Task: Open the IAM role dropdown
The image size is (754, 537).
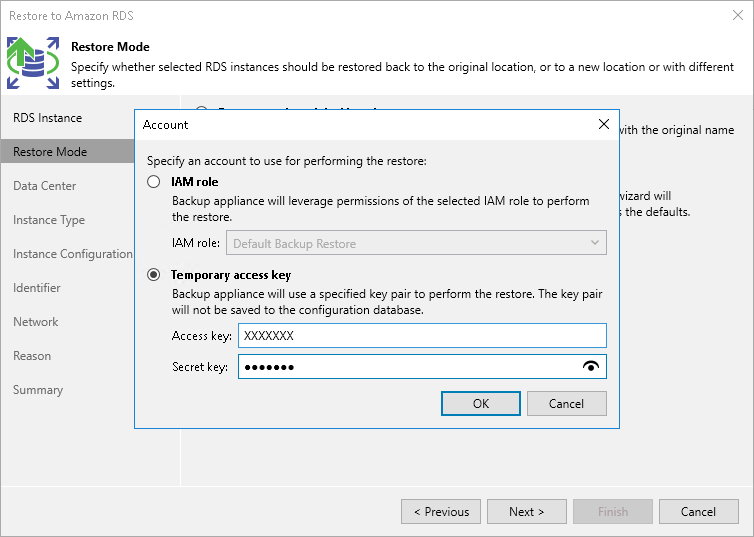Action: coord(416,243)
